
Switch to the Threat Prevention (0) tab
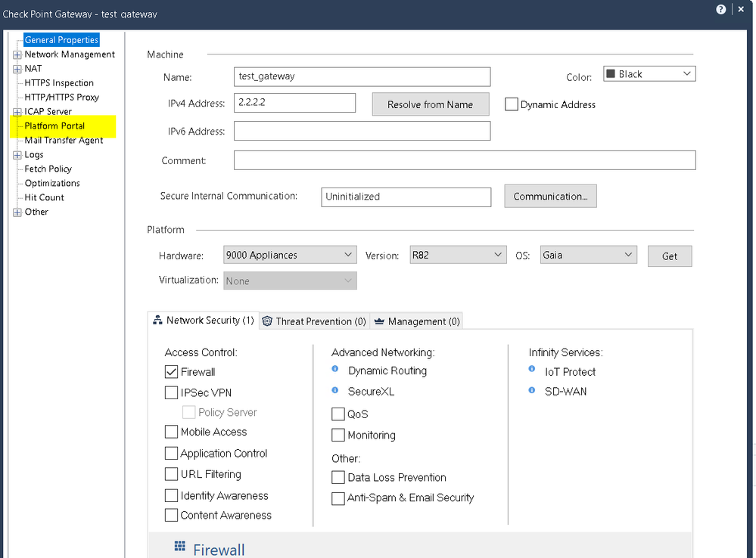tap(315, 321)
